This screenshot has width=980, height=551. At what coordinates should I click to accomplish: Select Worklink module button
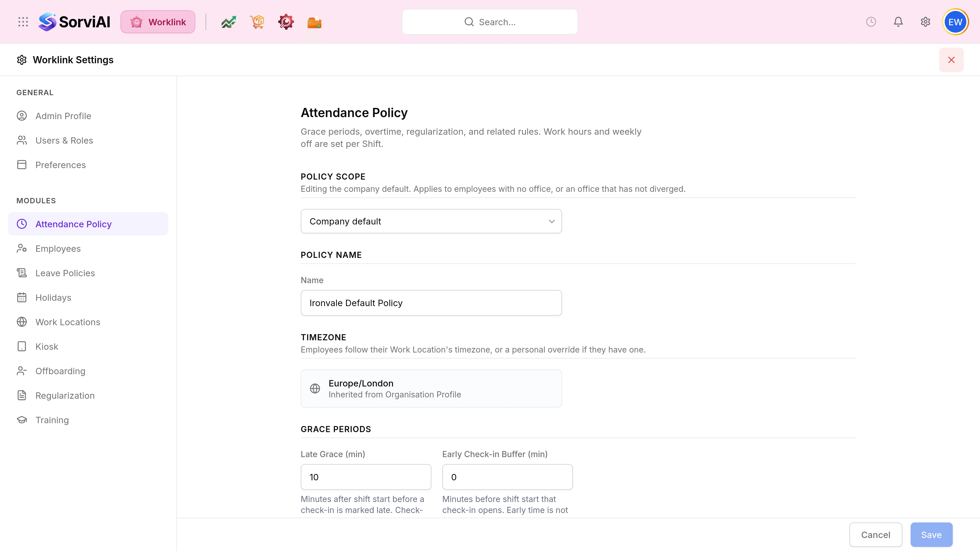[x=158, y=22]
